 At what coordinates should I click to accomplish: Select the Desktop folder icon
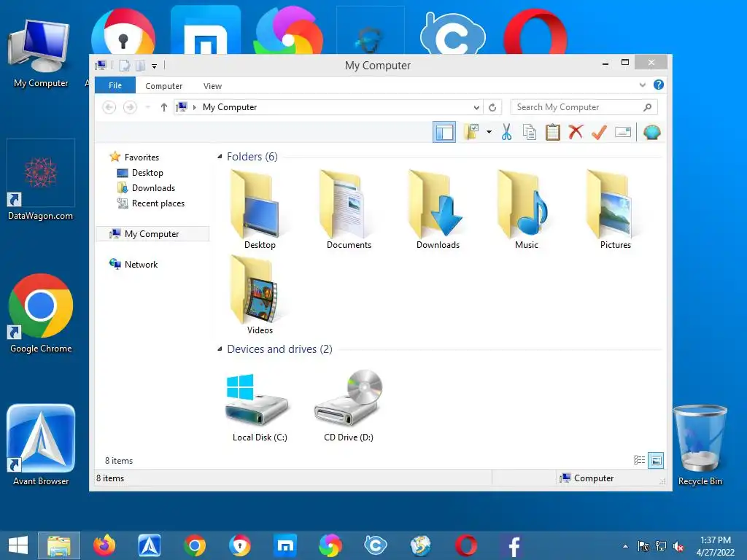pyautogui.click(x=260, y=210)
